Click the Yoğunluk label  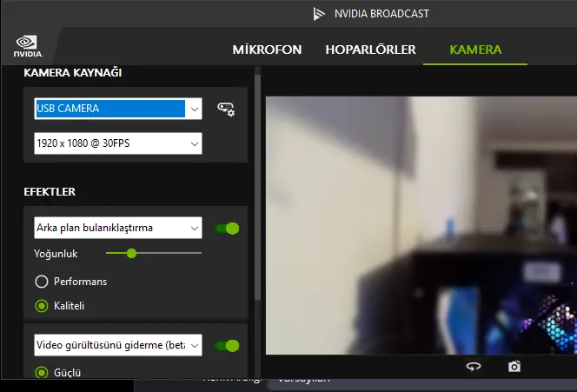click(56, 254)
